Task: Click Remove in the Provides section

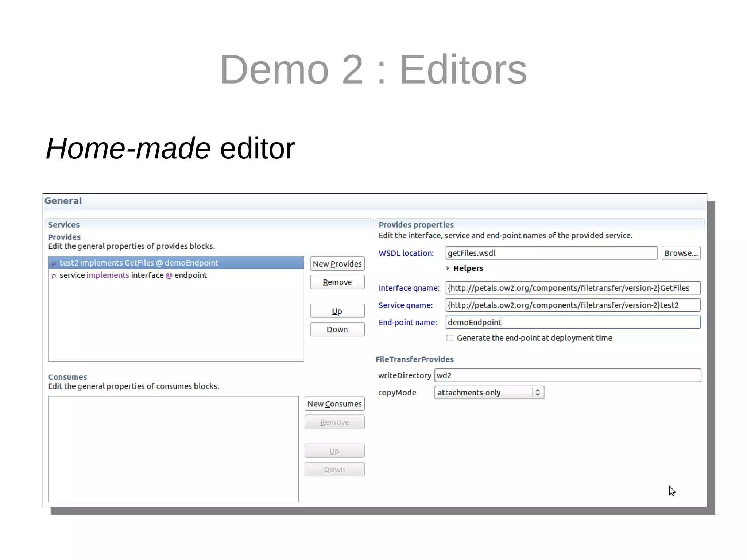Action: 337,282
